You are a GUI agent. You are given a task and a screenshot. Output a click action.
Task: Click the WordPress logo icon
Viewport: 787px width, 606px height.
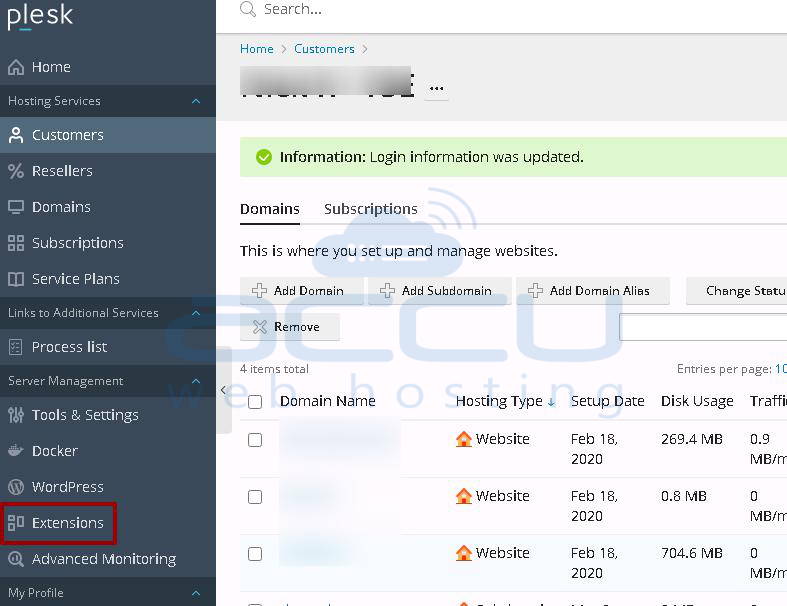click(16, 487)
